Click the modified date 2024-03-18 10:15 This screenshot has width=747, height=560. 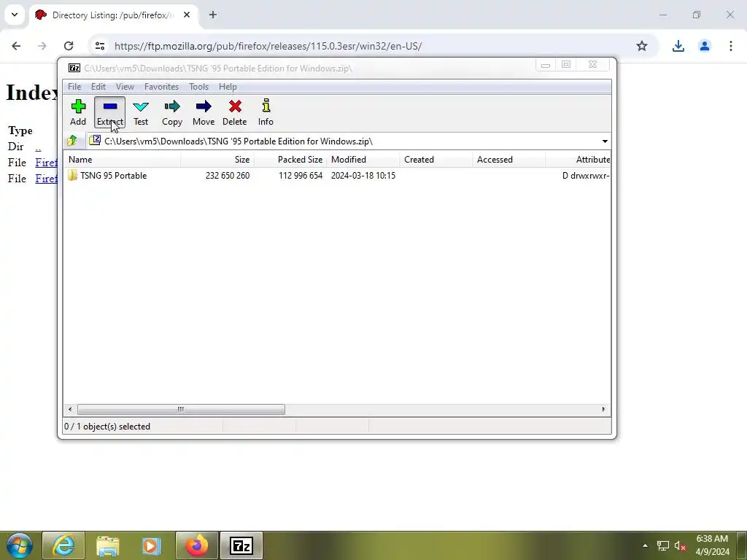363,176
